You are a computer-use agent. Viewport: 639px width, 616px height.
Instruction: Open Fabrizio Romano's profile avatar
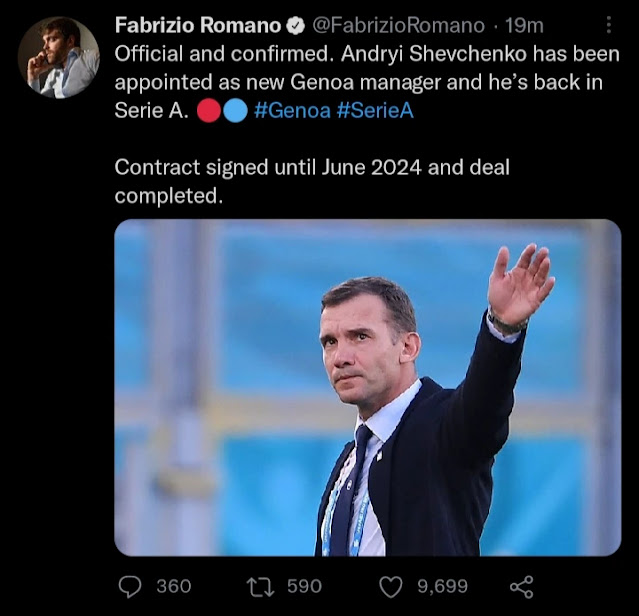(59, 58)
